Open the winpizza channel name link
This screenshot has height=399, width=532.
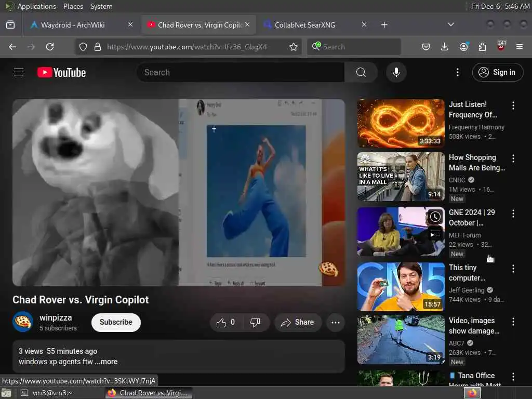56,318
